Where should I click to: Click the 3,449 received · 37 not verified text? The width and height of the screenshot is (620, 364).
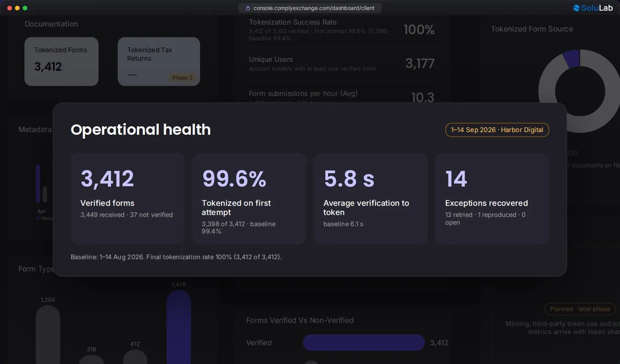click(127, 215)
